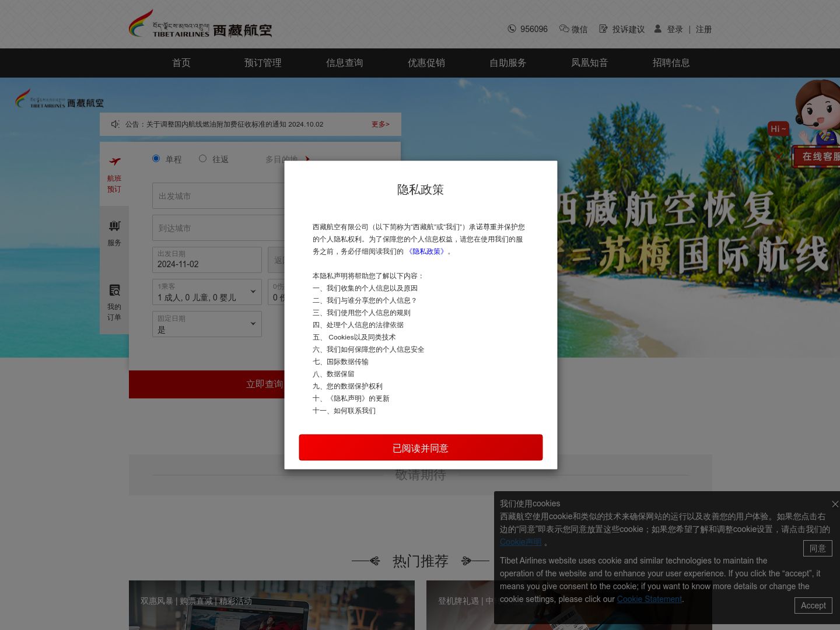Close the cookie notice with X
Viewport: 840px width, 630px height.
[x=835, y=504]
